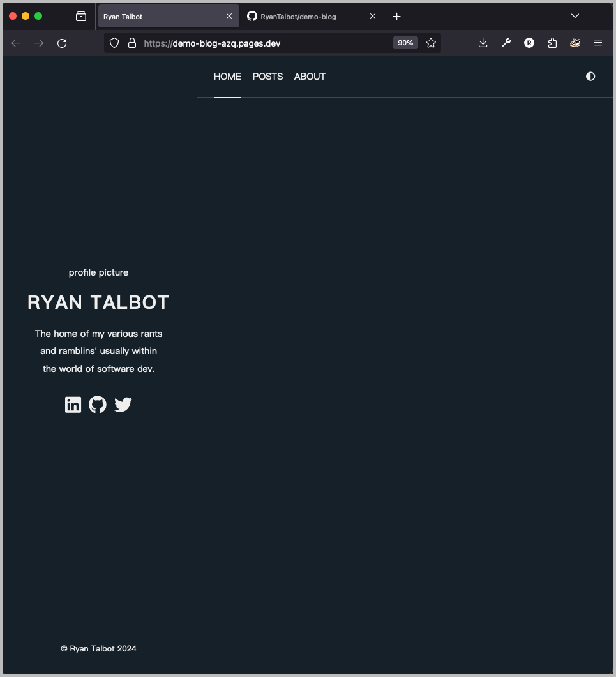The image size is (616, 677).
Task: Click the site connection lock icon
Action: click(131, 43)
